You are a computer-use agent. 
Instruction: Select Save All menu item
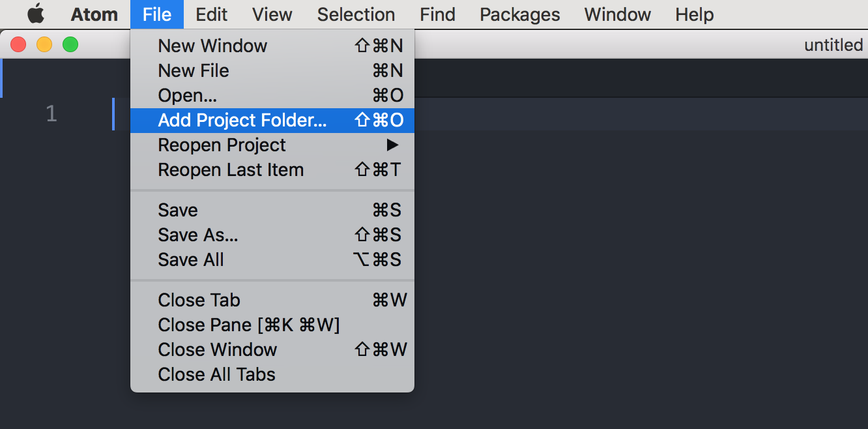[272, 259]
